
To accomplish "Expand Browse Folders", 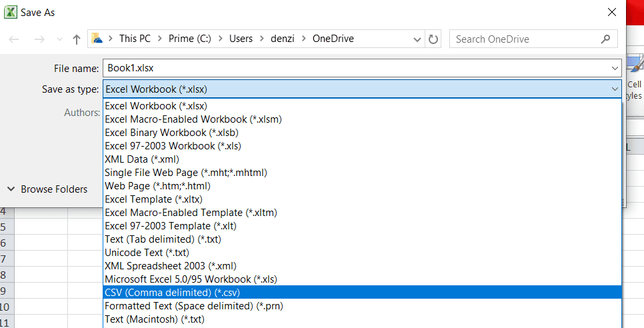I will (x=47, y=189).
